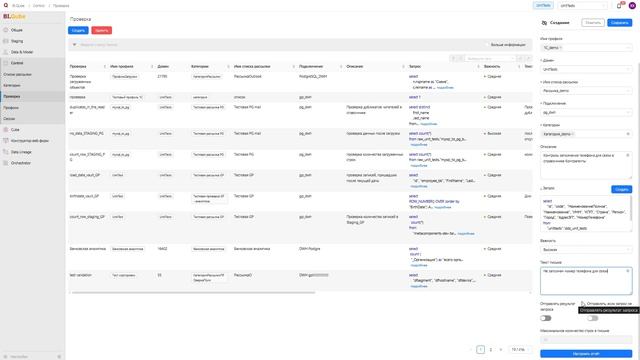Image resolution: width=640 pixels, height=360 pixels.
Task: Open page size selector in pagination
Action: [520, 350]
